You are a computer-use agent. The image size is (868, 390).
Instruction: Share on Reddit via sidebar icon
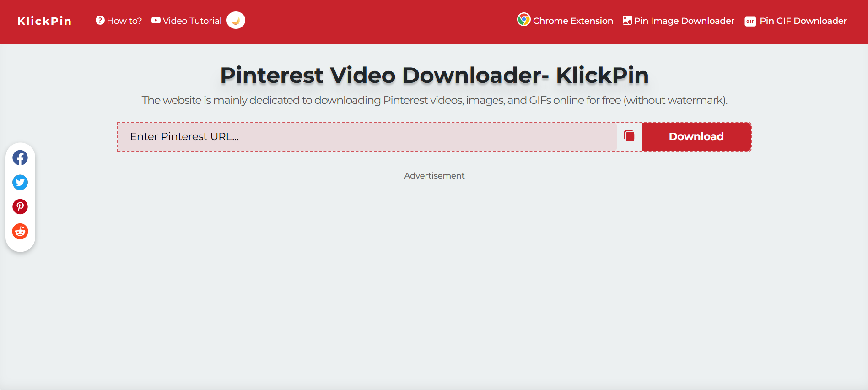(x=20, y=232)
